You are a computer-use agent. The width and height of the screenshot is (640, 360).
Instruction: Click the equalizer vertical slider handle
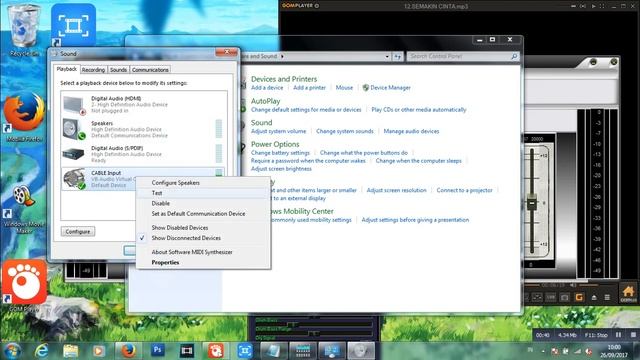[532, 203]
